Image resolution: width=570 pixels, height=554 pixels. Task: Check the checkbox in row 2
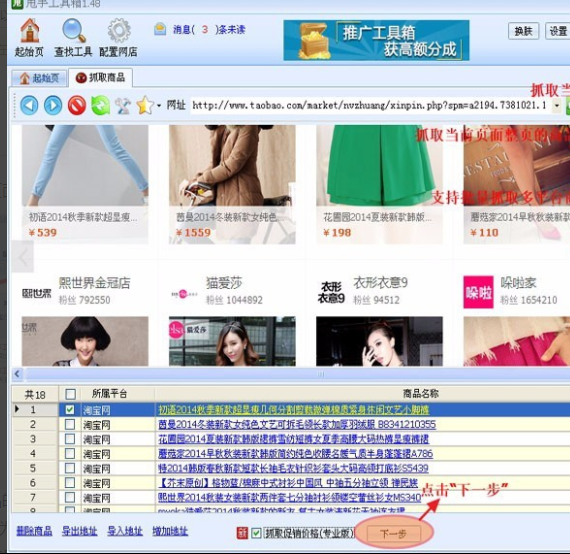click(x=70, y=424)
